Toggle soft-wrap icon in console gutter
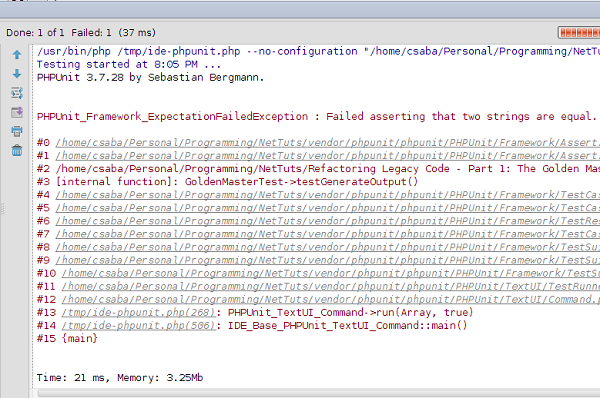 click(x=17, y=93)
